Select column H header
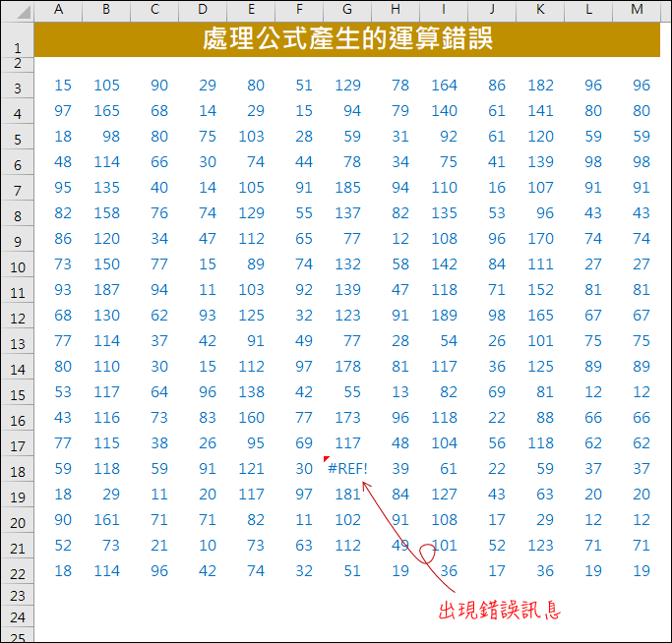This screenshot has width=672, height=643. (396, 10)
